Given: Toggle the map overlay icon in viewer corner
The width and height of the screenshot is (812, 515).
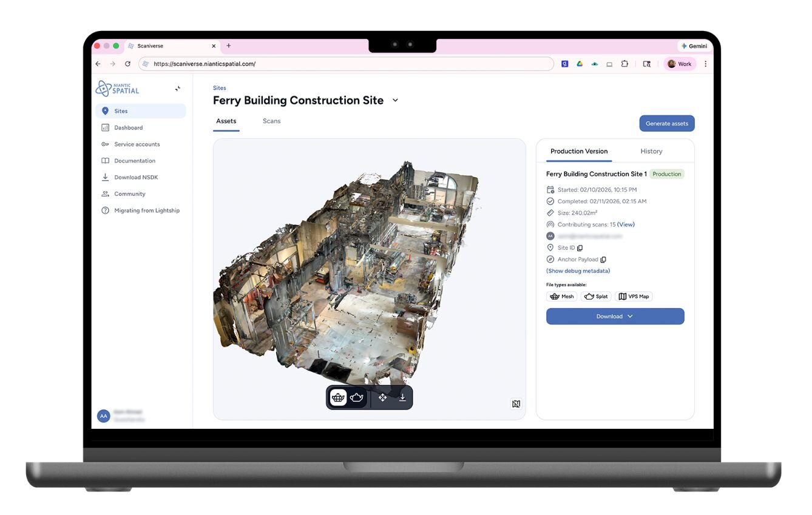Looking at the screenshot, I should 516,404.
